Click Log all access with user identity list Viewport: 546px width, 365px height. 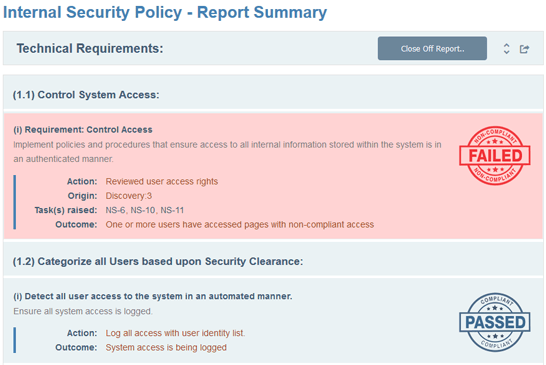(175, 333)
